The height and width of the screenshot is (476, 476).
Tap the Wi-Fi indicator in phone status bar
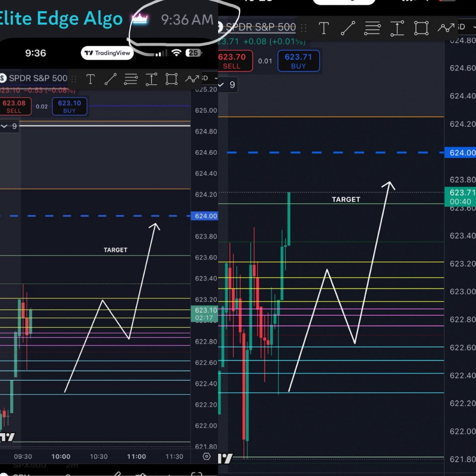pos(177,53)
